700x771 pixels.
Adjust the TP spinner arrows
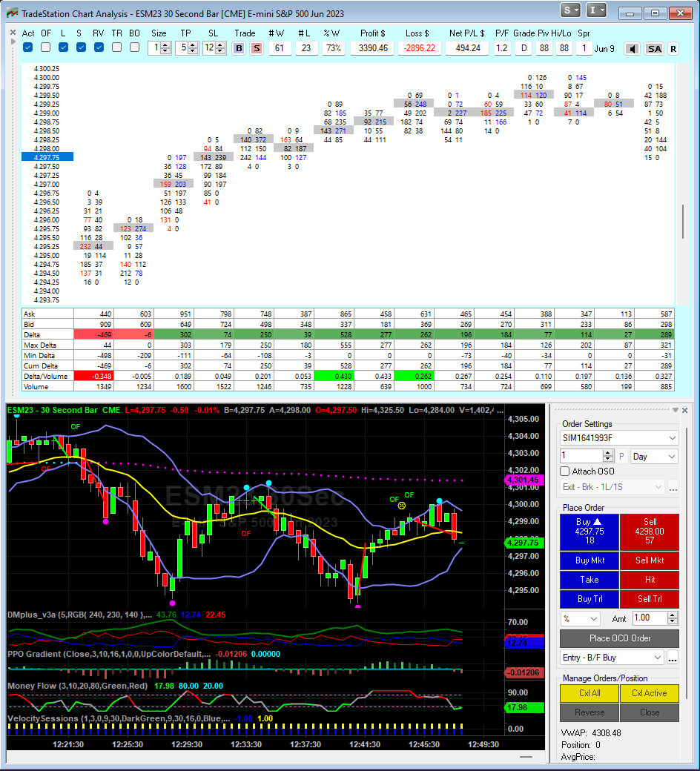tap(194, 48)
